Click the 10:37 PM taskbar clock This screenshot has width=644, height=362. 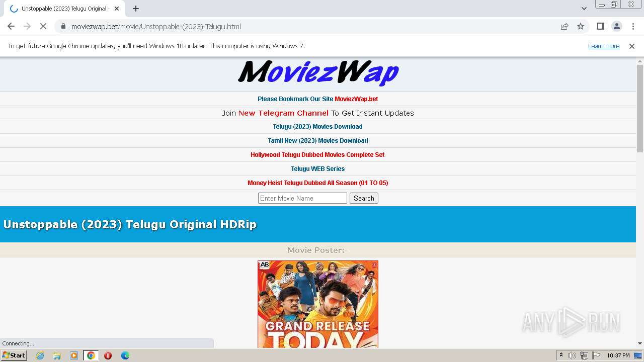618,355
